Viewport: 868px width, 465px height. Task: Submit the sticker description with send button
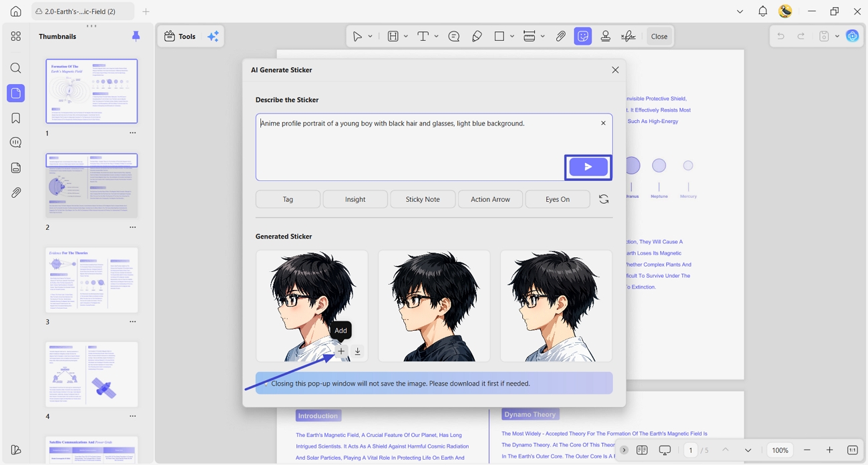pos(588,167)
